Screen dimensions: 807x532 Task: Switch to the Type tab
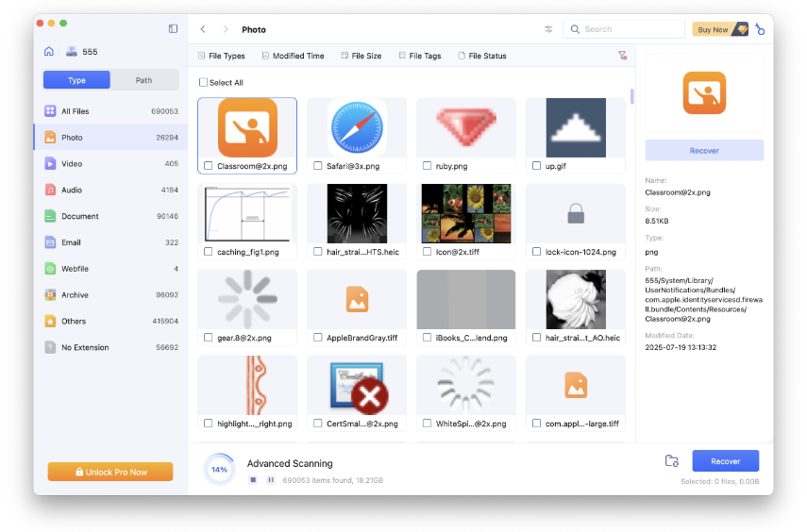click(76, 80)
